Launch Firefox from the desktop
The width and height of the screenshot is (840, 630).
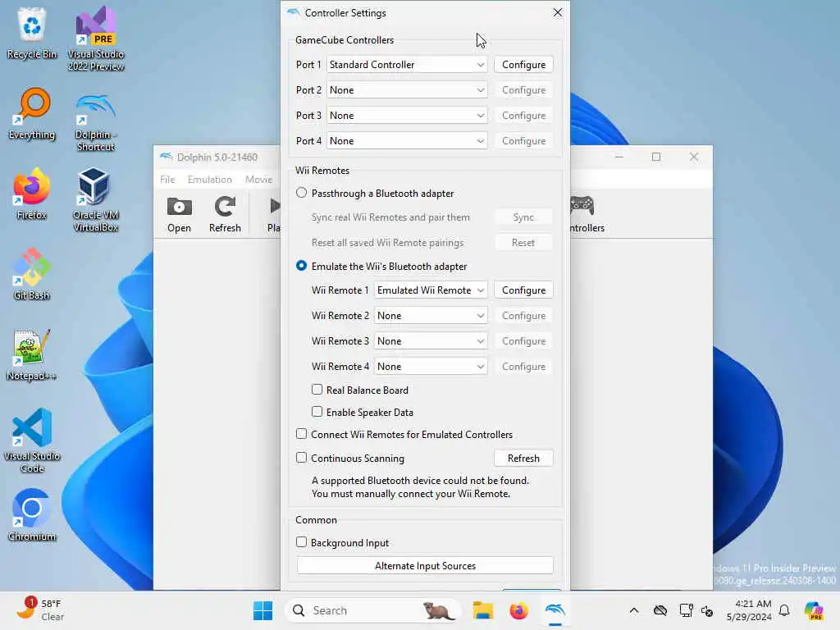point(32,194)
